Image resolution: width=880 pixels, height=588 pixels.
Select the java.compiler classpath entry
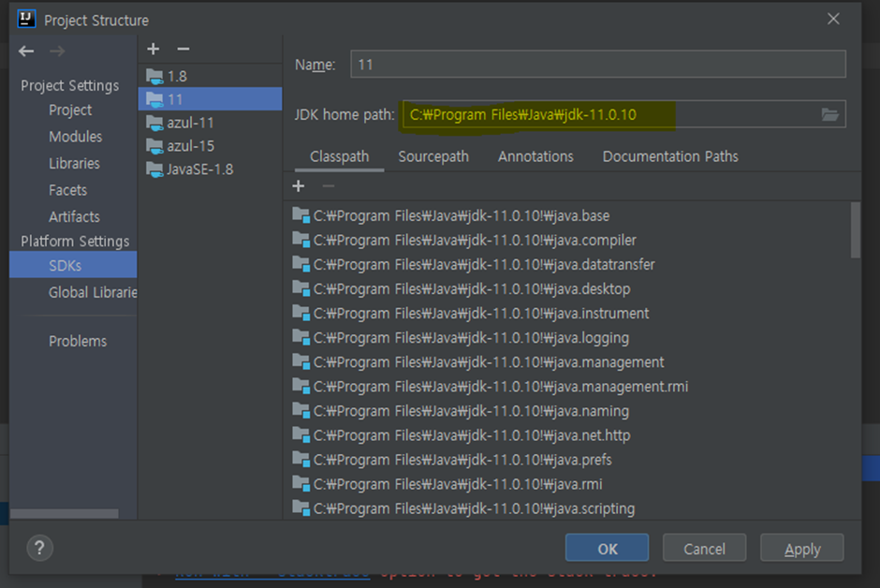(x=567, y=240)
